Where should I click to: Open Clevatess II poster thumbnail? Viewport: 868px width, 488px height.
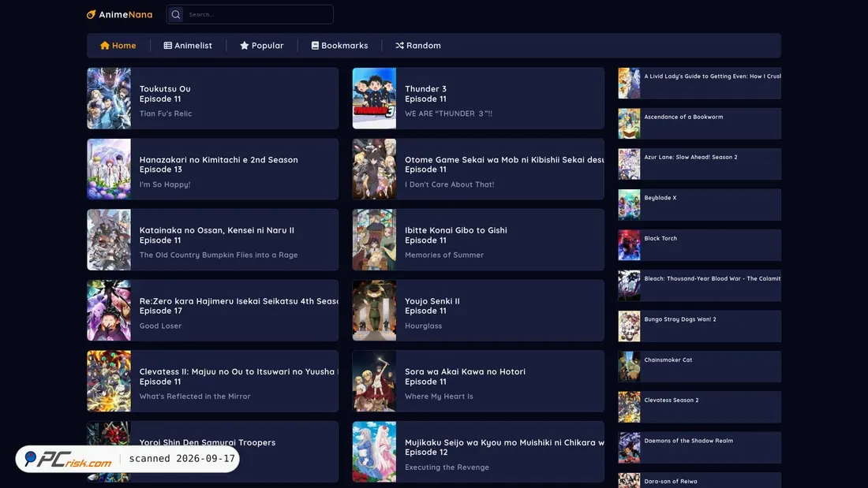(x=109, y=381)
